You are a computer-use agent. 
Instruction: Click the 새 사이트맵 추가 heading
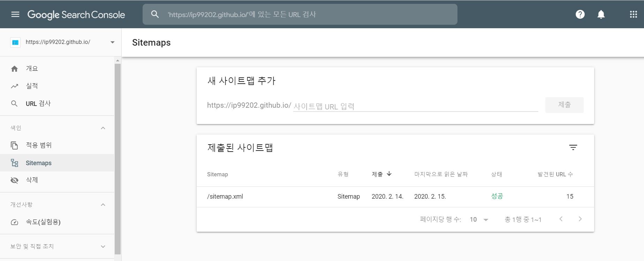click(x=241, y=81)
